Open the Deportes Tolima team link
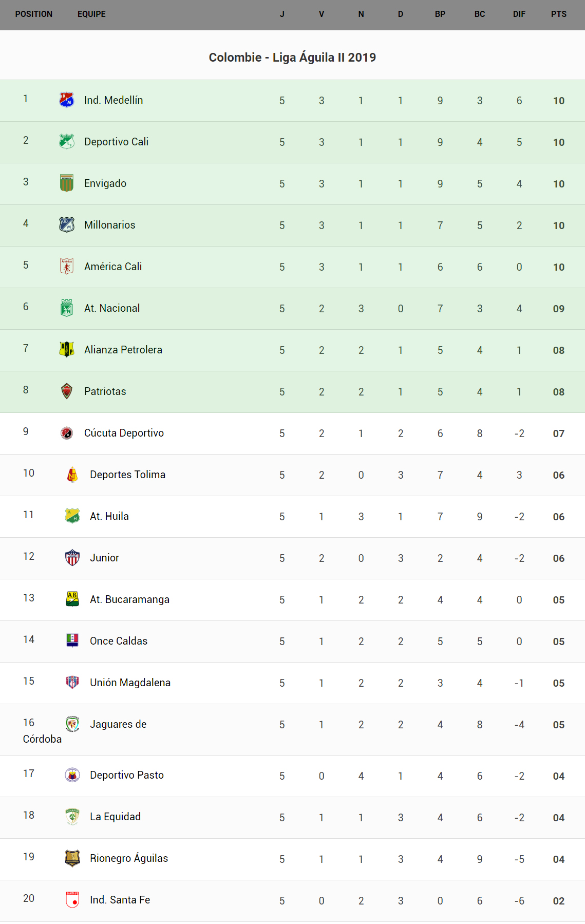The width and height of the screenshot is (585, 924). pos(127,475)
